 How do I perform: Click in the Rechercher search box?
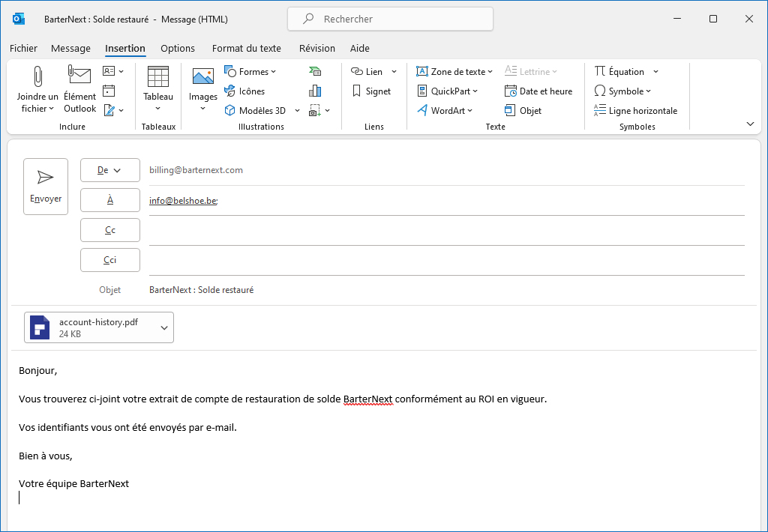click(x=390, y=19)
